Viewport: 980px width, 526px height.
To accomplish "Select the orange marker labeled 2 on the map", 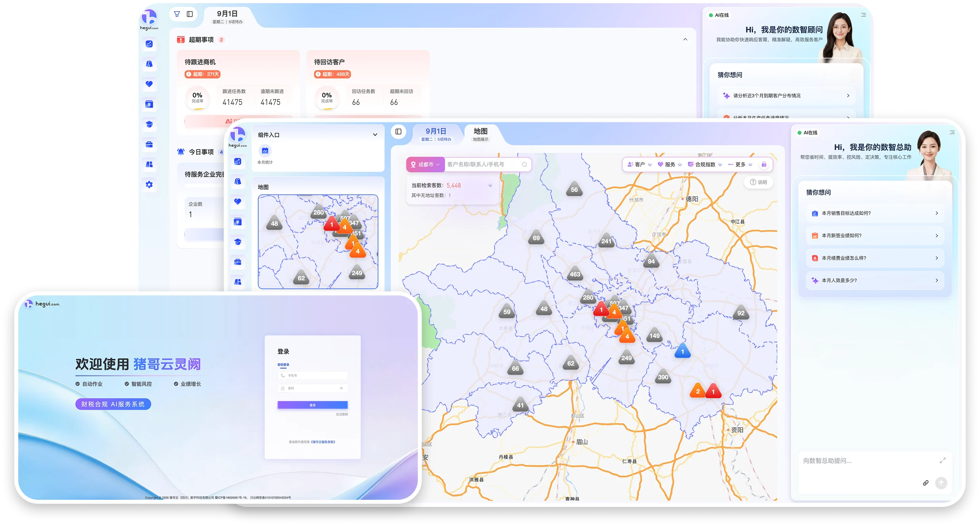I will 698,391.
